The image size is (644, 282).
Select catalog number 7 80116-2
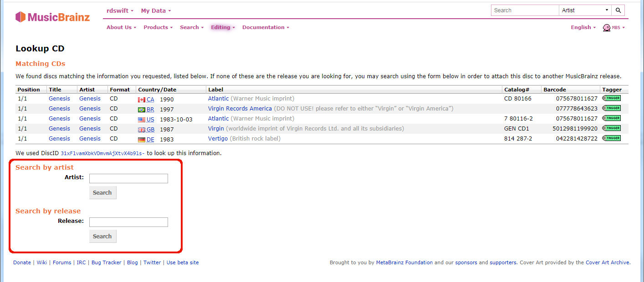(x=518, y=118)
